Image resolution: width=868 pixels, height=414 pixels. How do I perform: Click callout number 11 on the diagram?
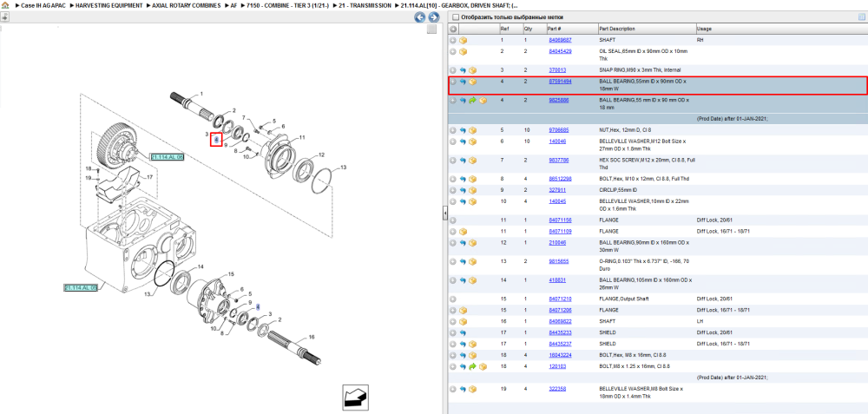tap(302, 137)
